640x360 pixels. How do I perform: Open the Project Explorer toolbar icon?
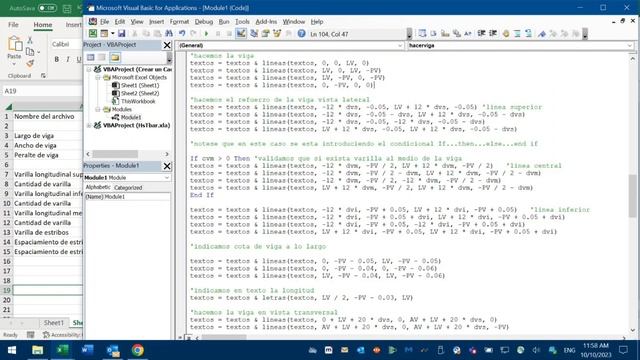tap(254, 33)
